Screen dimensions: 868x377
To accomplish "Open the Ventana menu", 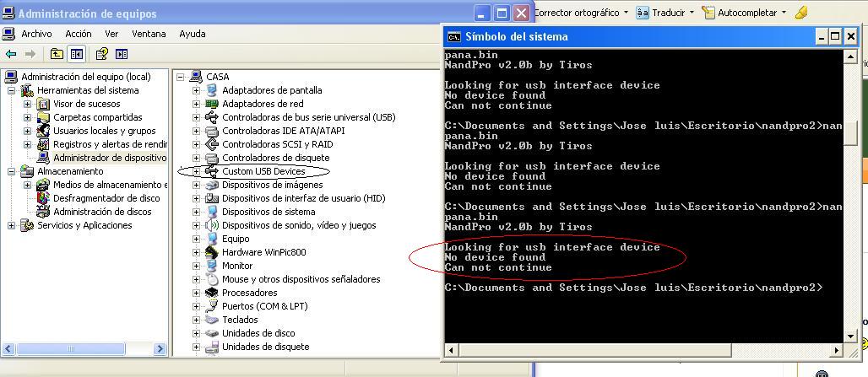I will tap(149, 34).
